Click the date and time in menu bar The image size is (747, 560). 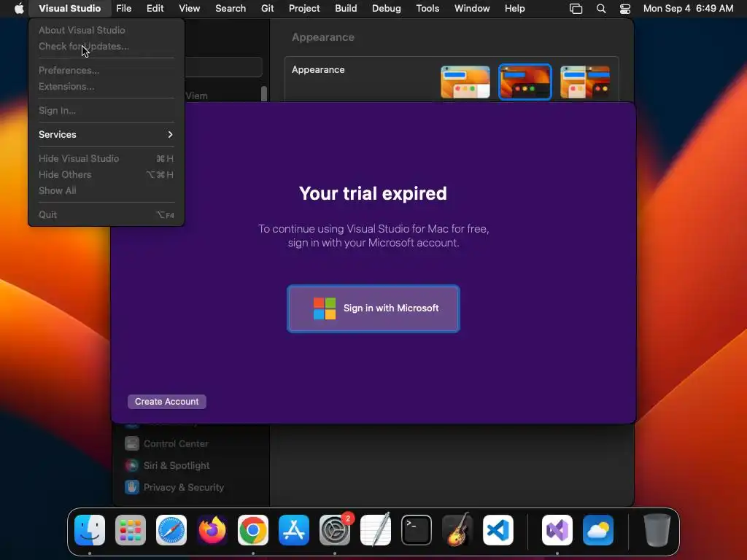(688, 9)
